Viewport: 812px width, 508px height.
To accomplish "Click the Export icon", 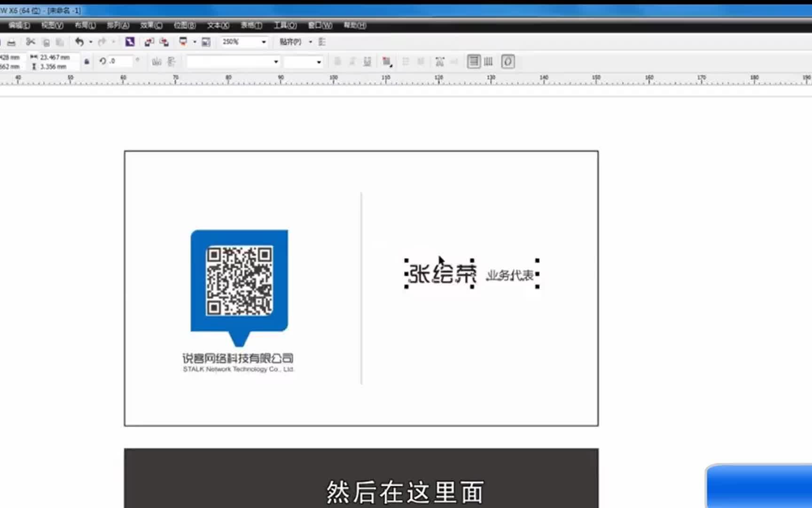I will [x=164, y=42].
